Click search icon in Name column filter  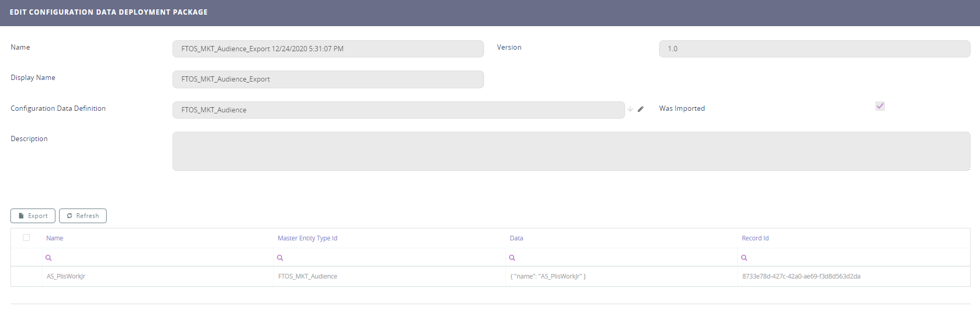click(49, 258)
